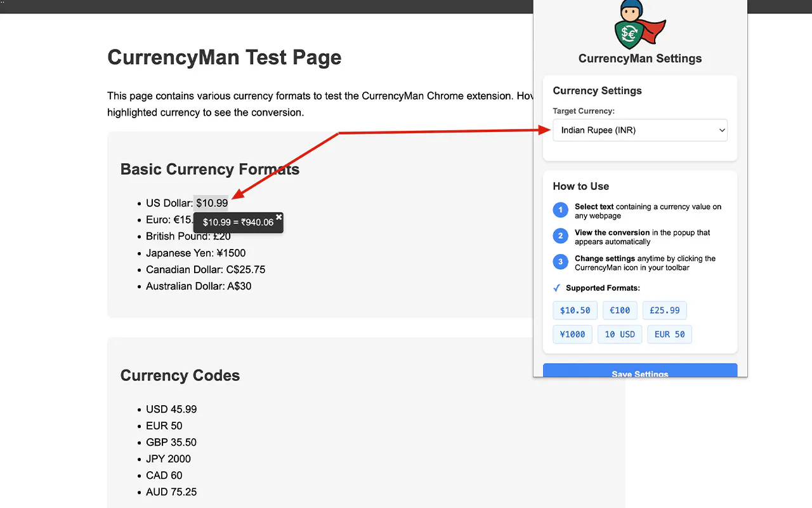Click the €100 supported format chip

(x=620, y=311)
